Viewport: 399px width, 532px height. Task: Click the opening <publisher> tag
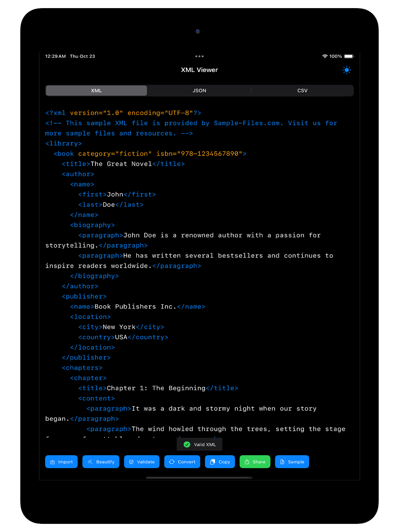pyautogui.click(x=84, y=296)
